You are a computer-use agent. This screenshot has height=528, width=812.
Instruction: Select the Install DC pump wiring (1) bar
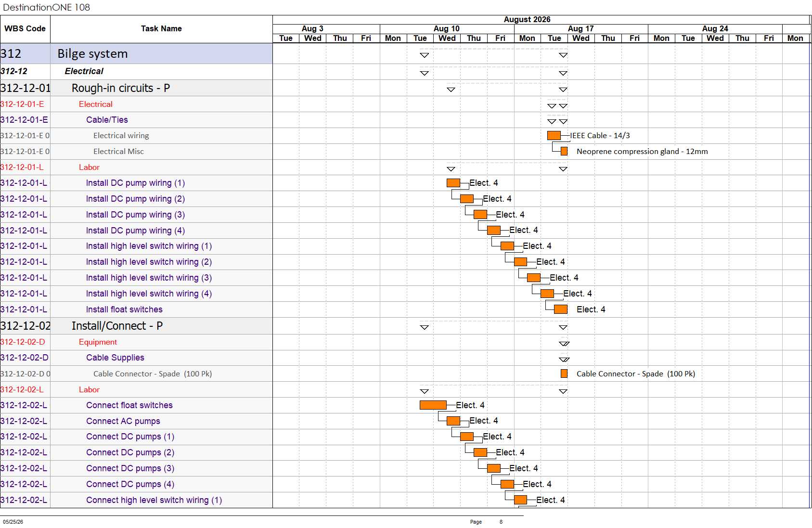pyautogui.click(x=453, y=183)
